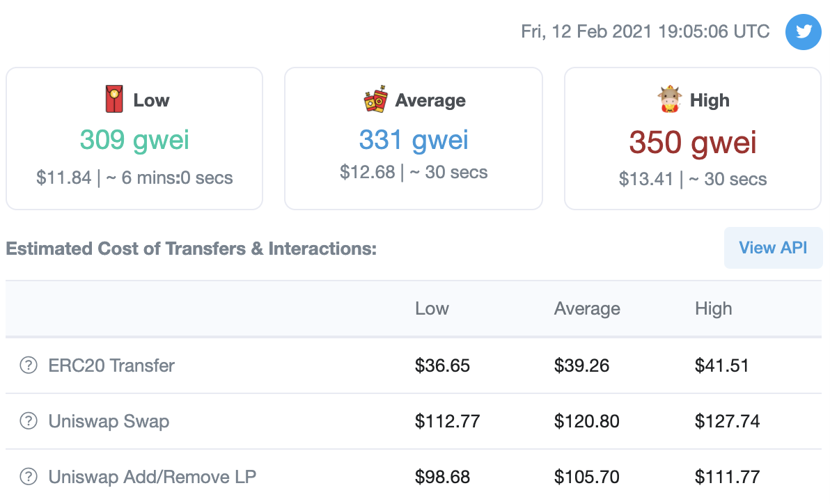This screenshot has height=504, width=830.
Task: Select the Low gas price card
Action: (x=134, y=139)
